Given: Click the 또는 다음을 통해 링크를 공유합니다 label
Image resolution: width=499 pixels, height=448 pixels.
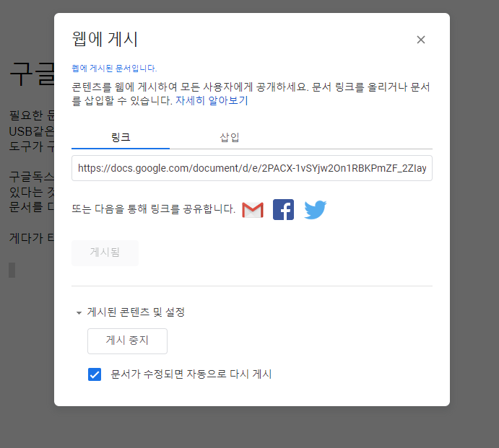Looking at the screenshot, I should (153, 209).
